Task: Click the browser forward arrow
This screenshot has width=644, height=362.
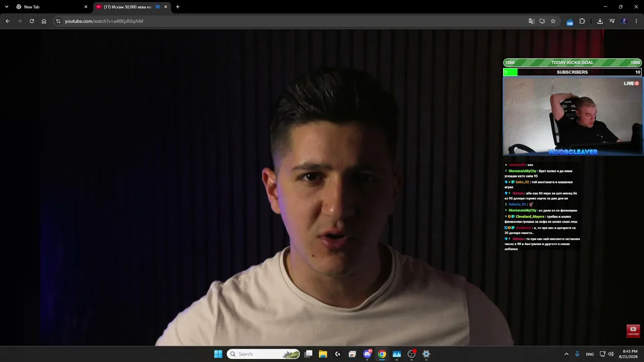Action: [x=20, y=21]
